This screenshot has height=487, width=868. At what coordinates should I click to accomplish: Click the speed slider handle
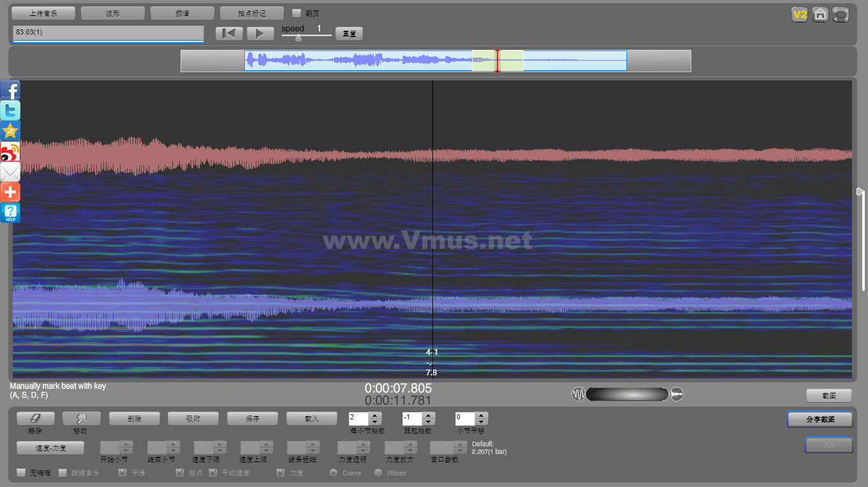pos(298,37)
